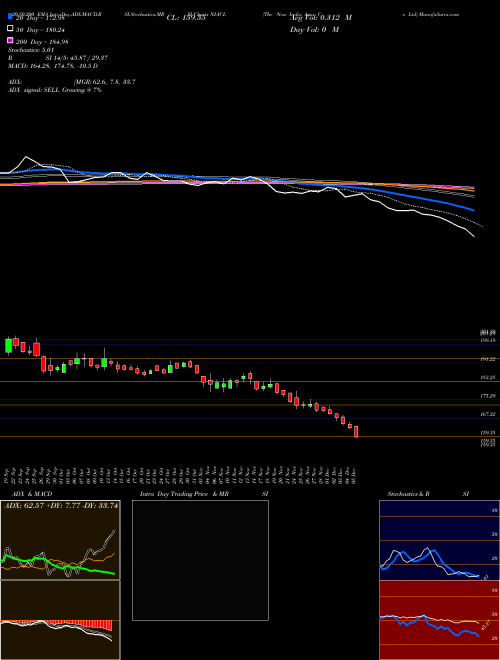The width and height of the screenshot is (500, 660).
Task: Click the 'MACD: 164.28, 174.78, -10.5 D' line
Action: 53,66
